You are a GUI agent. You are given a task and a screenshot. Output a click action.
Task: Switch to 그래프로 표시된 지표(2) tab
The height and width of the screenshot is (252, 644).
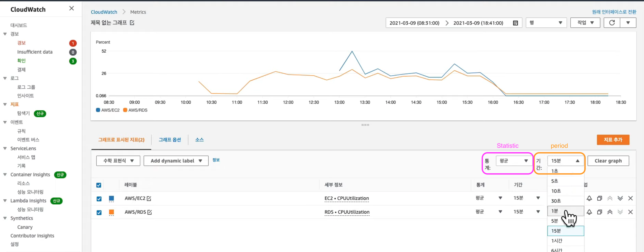pyautogui.click(x=121, y=140)
